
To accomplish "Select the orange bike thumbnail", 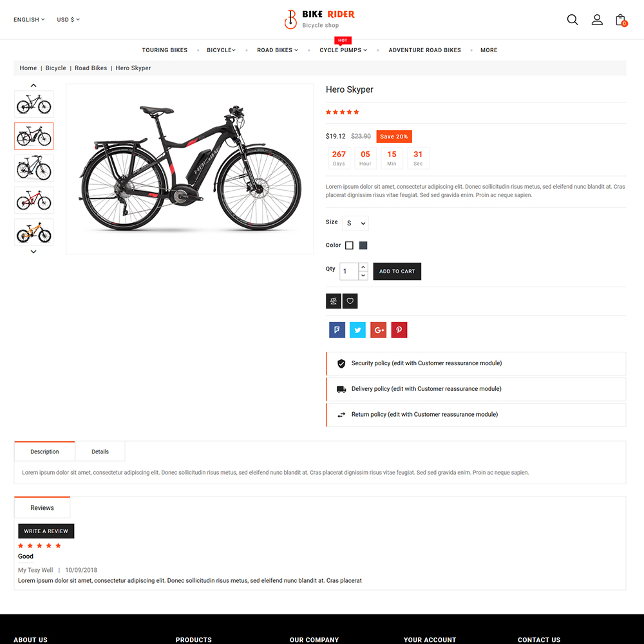I will click(x=33, y=232).
